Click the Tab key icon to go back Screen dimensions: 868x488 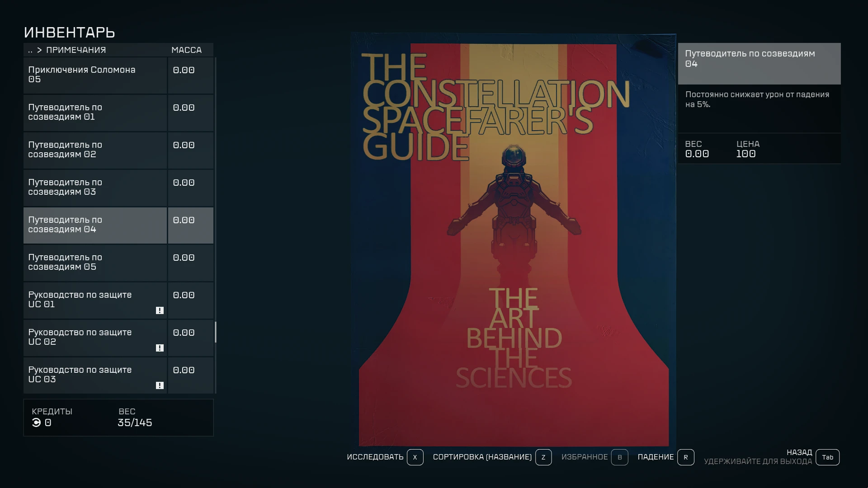[x=827, y=457]
